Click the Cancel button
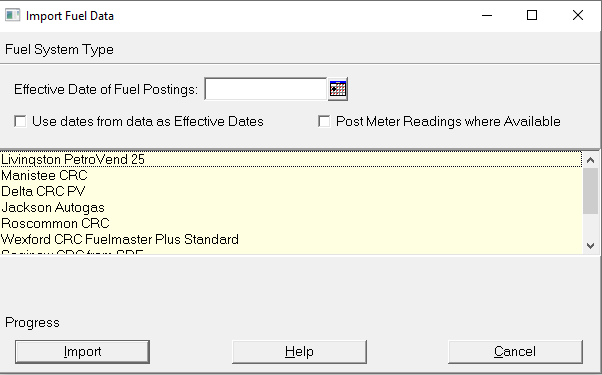The width and height of the screenshot is (602, 375). point(515,352)
